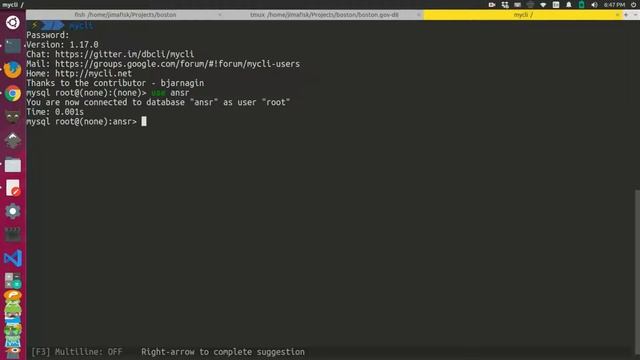Open the Files manager in the dock
This screenshot has width=640, height=360.
[x=13, y=164]
